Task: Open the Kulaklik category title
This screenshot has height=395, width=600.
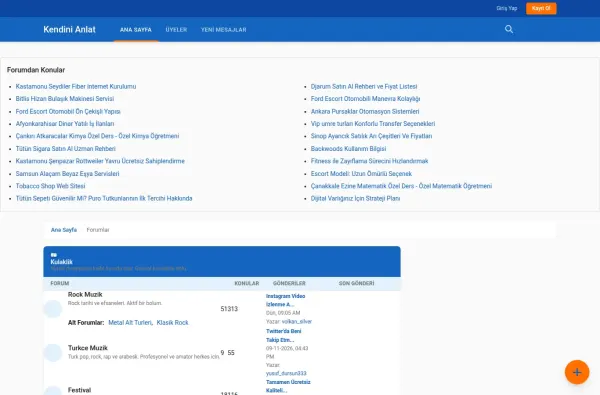Action: 61,262
